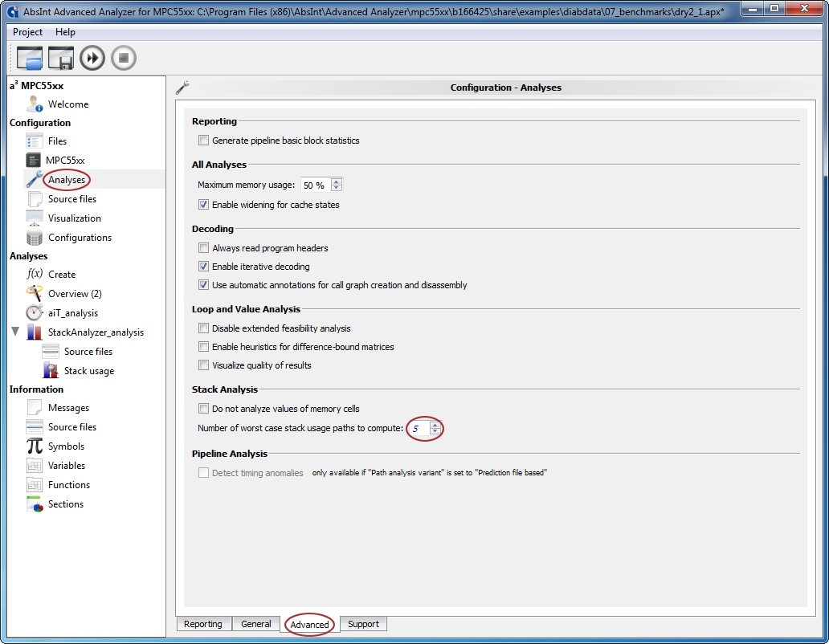Click the Source files icon under Configuration
This screenshot has width=829, height=644.
pos(35,199)
